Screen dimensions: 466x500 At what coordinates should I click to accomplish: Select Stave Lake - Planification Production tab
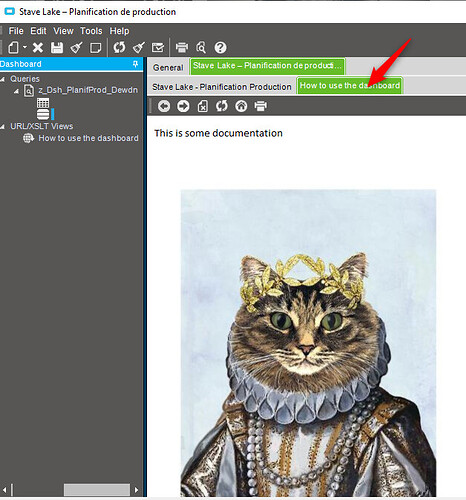(222, 87)
